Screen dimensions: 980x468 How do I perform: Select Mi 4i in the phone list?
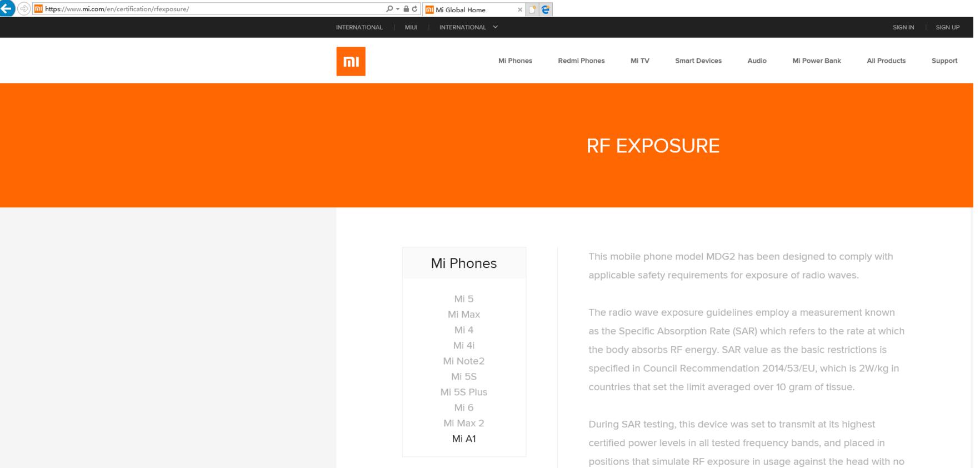click(x=464, y=346)
